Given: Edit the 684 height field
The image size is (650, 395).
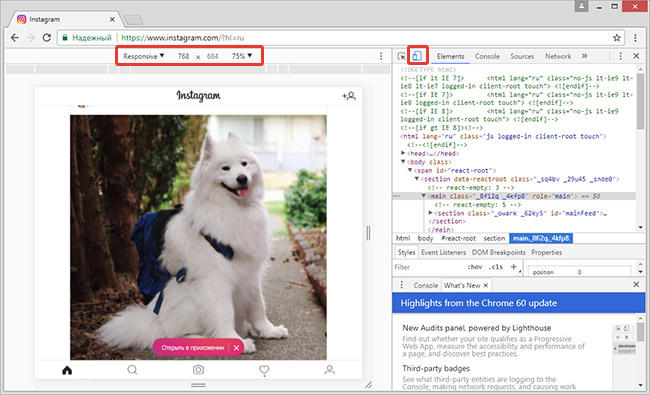Looking at the screenshot, I should 213,56.
